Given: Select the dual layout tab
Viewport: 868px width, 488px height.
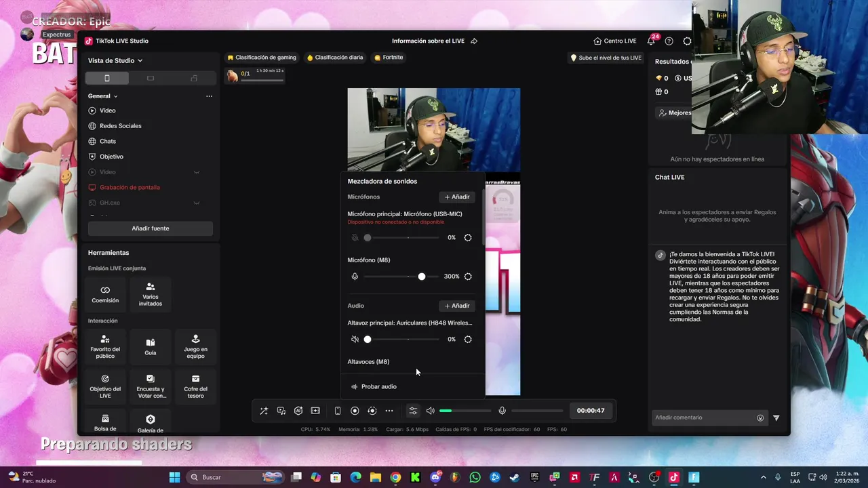Looking at the screenshot, I should [x=194, y=79].
